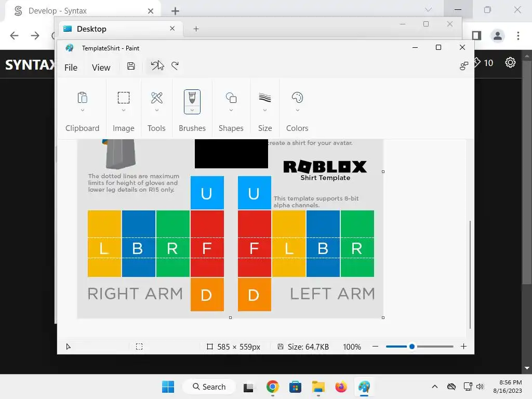This screenshot has width=532, height=399.
Task: Open the File menu in Paint
Action: [71, 68]
